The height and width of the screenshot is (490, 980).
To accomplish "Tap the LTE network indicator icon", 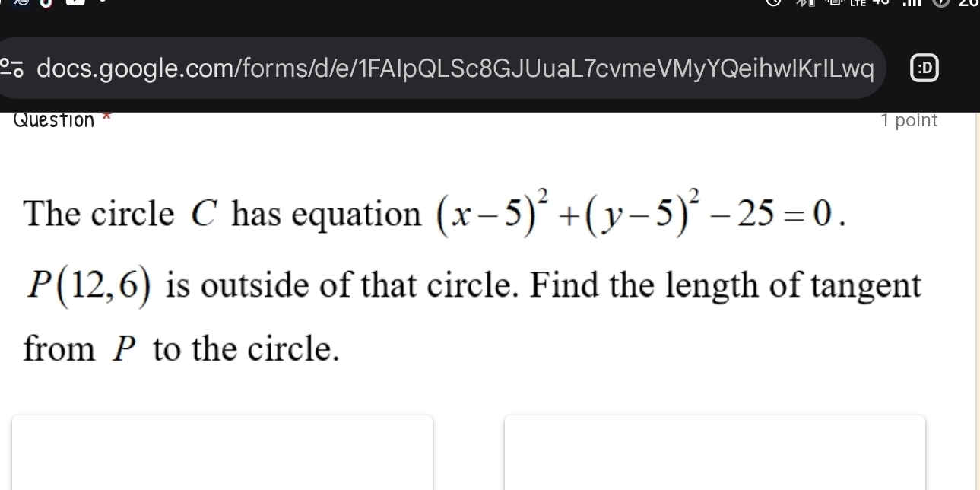I will [858, 5].
